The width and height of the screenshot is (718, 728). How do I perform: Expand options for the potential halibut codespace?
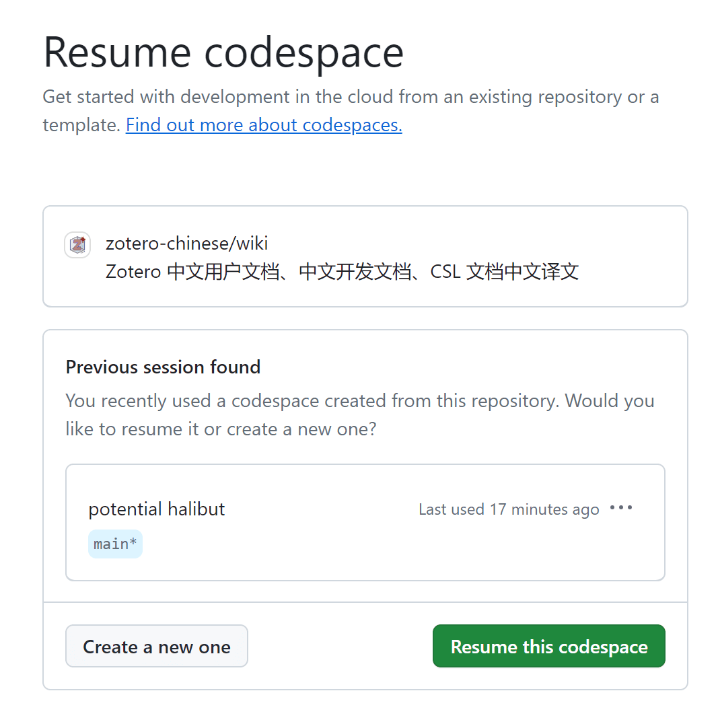pos(620,508)
